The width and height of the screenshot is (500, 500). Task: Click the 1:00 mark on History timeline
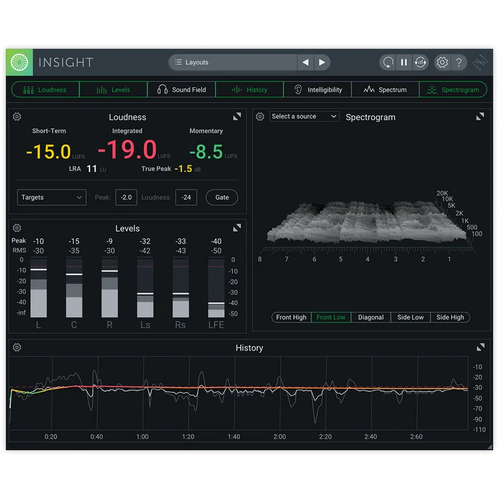coord(142,437)
